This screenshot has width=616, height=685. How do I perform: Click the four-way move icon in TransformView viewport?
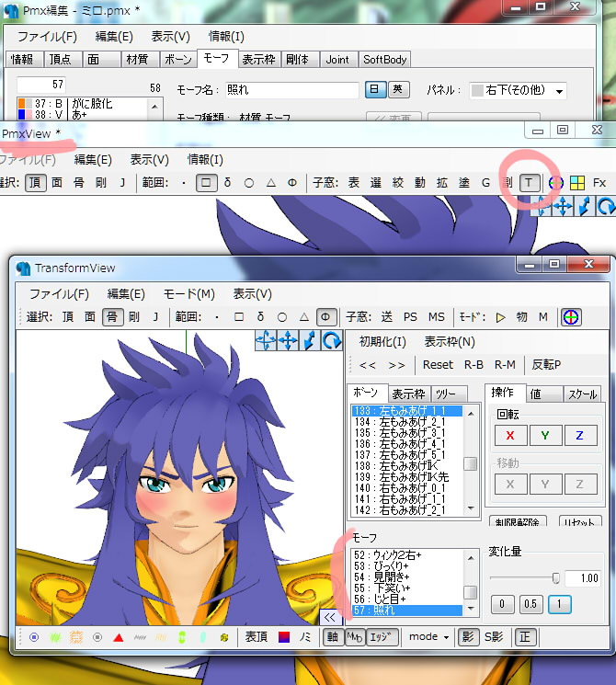(x=288, y=340)
